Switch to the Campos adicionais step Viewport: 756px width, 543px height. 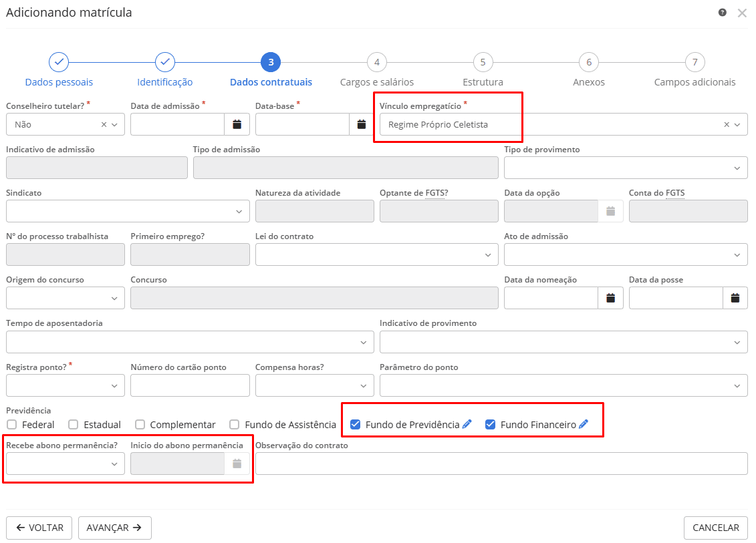tap(695, 70)
